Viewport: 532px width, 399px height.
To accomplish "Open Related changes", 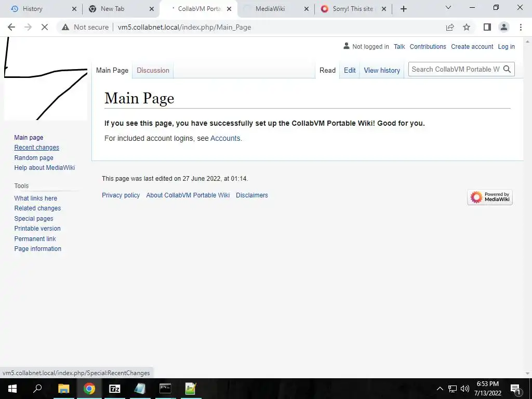I will click(37, 208).
